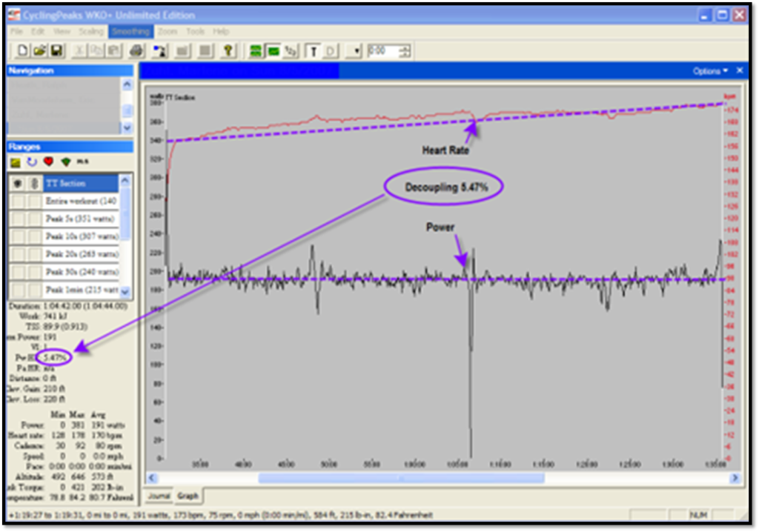Toggle visibility box for Entire workout range
Image resolution: width=759 pixels, height=532 pixels.
(18, 202)
